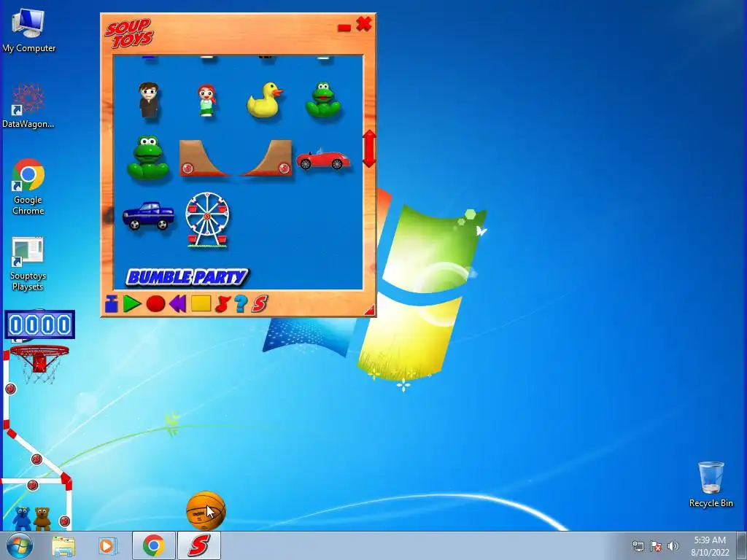Click the orange basketball on desktop
This screenshot has width=747, height=560.
click(x=206, y=510)
